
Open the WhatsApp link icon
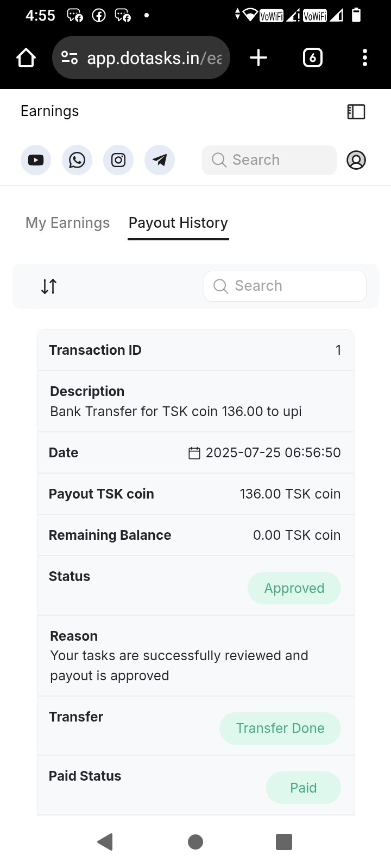(77, 160)
